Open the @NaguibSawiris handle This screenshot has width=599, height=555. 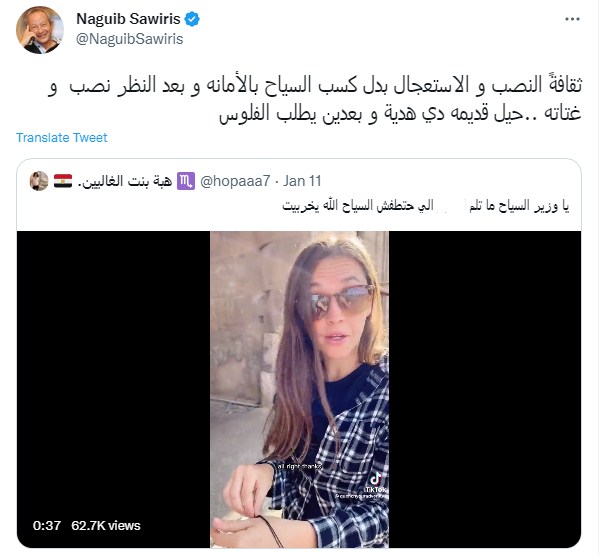tap(130, 39)
